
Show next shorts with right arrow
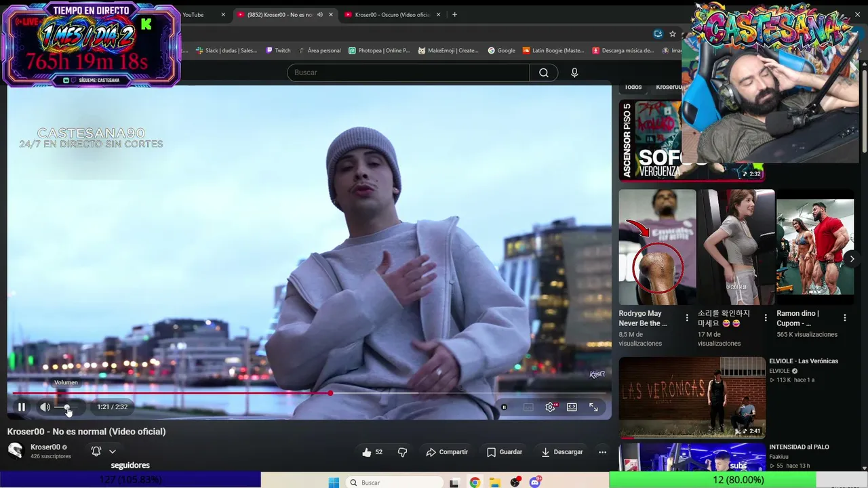[852, 259]
